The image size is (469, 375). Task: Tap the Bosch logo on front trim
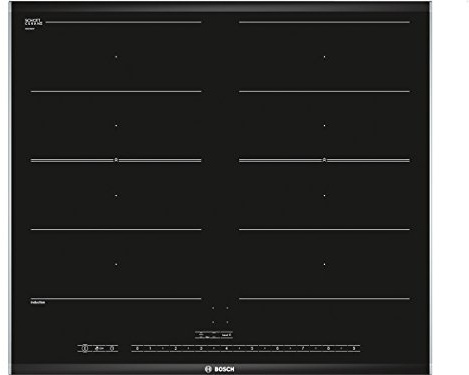(220, 369)
